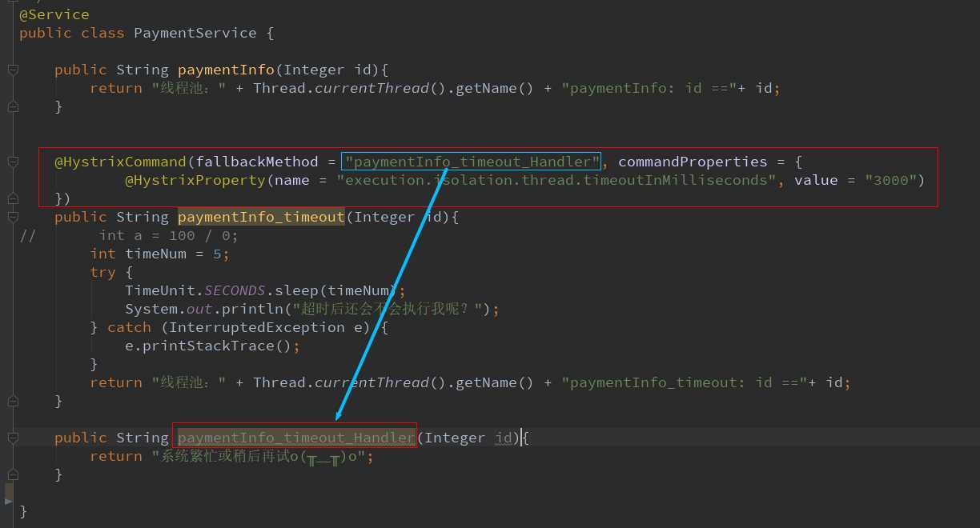Click the try keyword
The height and width of the screenshot is (528, 980).
(102, 272)
